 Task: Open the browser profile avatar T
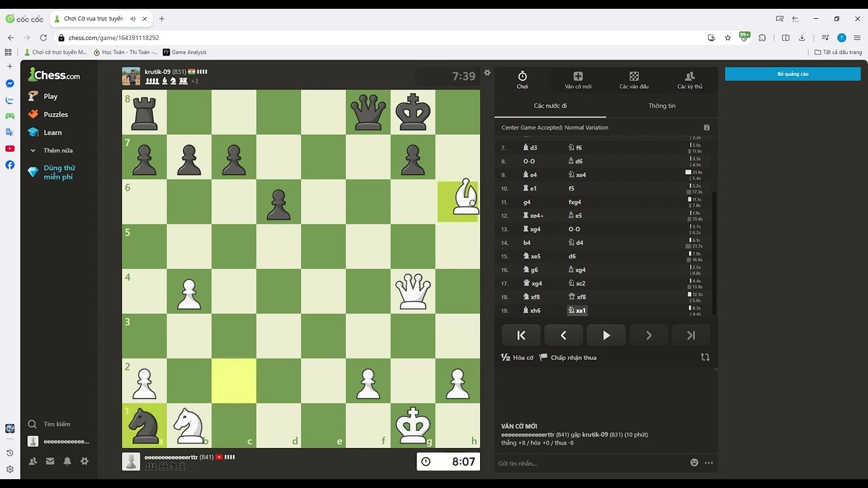pos(842,38)
